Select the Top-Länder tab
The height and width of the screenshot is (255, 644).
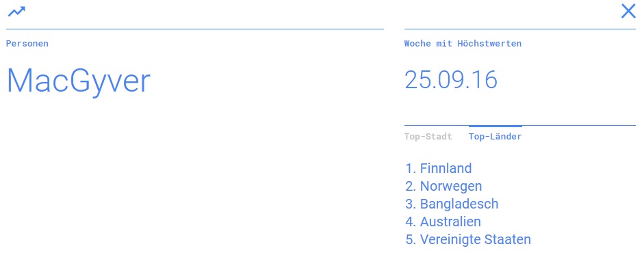click(x=495, y=137)
